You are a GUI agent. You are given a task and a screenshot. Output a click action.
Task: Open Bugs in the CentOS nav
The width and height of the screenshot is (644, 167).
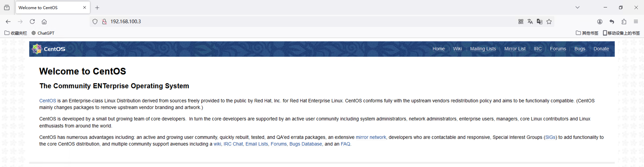coord(580,49)
